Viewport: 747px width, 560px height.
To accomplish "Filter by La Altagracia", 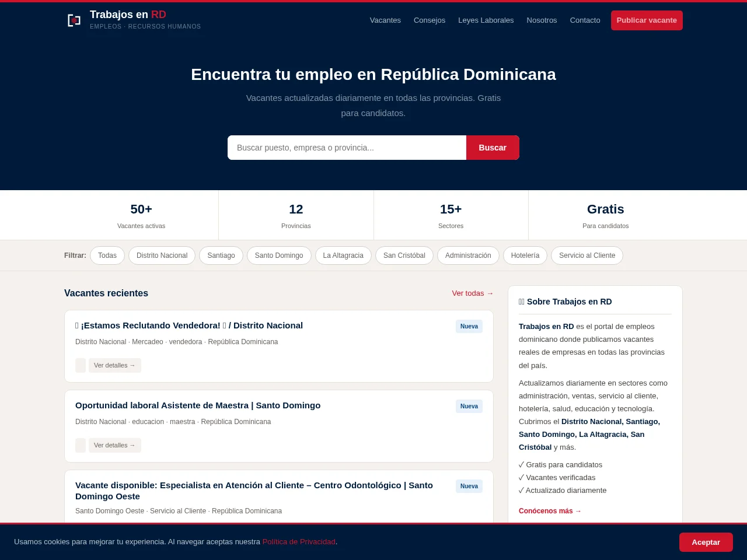I will (343, 256).
